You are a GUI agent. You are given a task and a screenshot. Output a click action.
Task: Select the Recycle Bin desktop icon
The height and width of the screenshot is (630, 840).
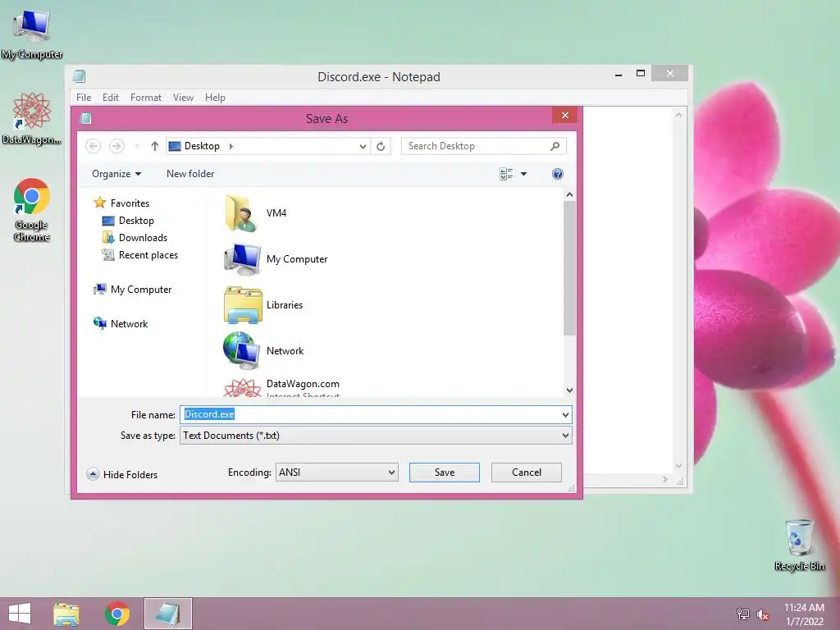[799, 545]
